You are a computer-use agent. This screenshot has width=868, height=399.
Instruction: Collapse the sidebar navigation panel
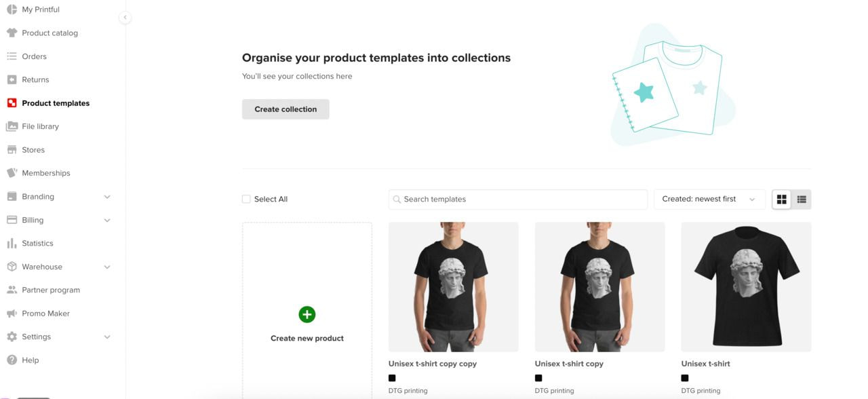pyautogui.click(x=125, y=18)
